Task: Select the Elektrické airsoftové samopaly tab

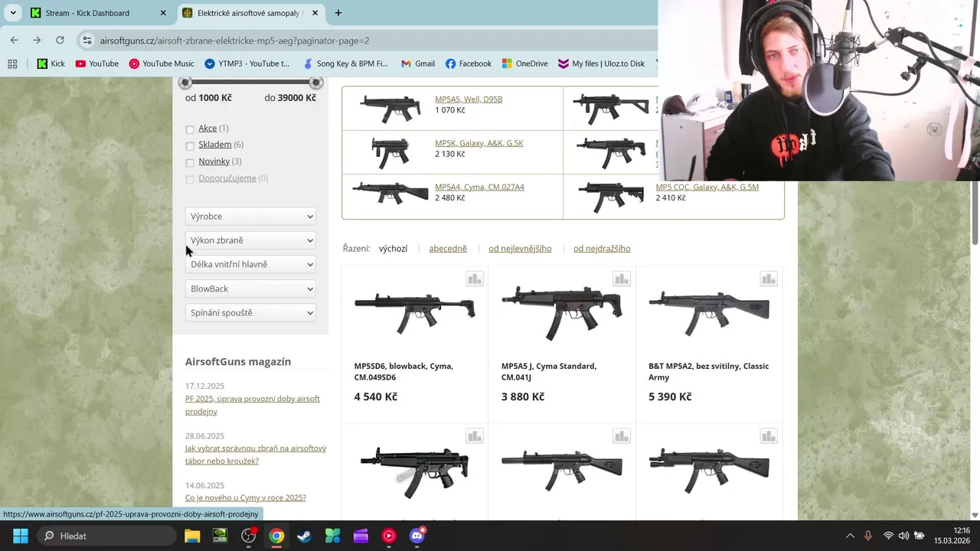Action: 250,13
